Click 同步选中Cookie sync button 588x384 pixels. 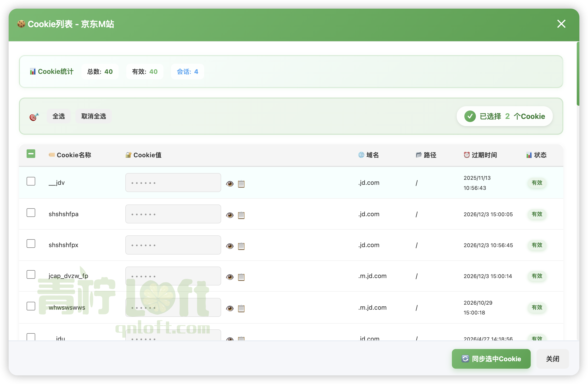[491, 359]
